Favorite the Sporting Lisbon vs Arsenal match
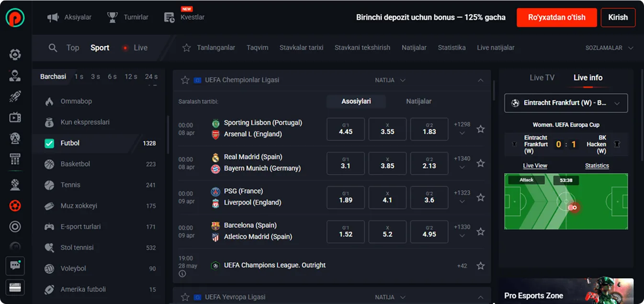Viewport: 644px width, 304px height. coord(481,129)
